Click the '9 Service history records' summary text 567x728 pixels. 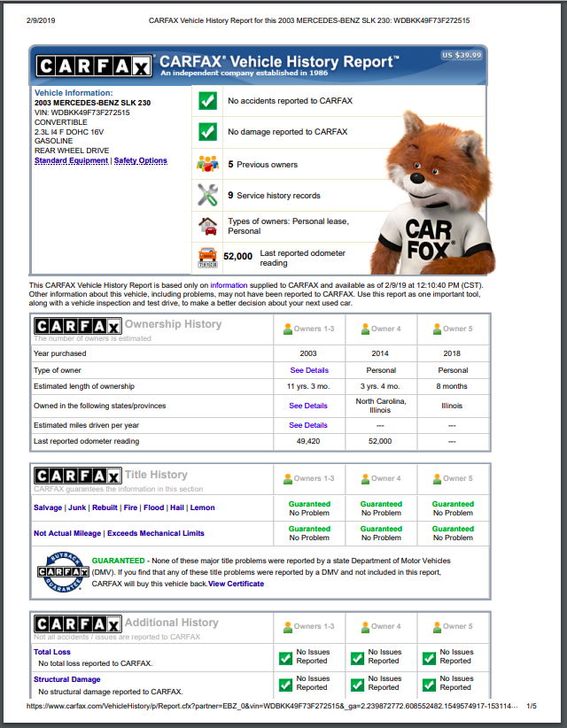274,196
